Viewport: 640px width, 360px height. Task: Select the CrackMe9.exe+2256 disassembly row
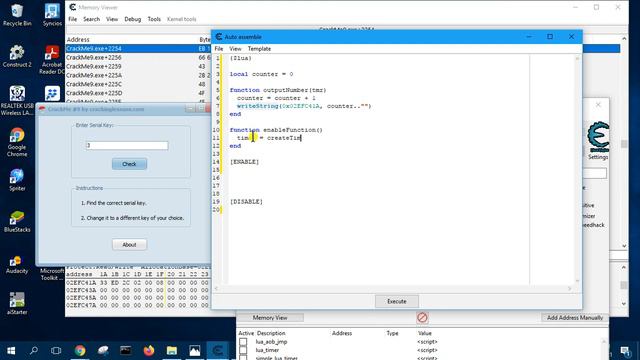coord(138,58)
